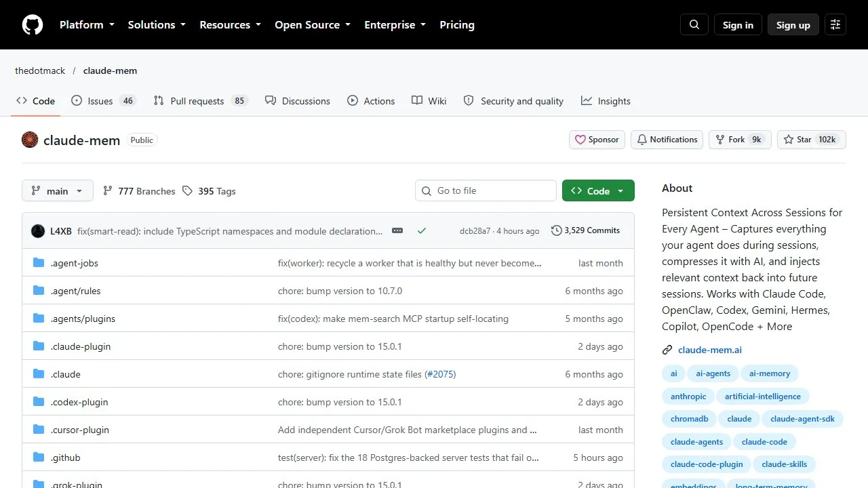Open the main branch selector dropdown
Image resolution: width=868 pixels, height=488 pixels.
click(57, 190)
